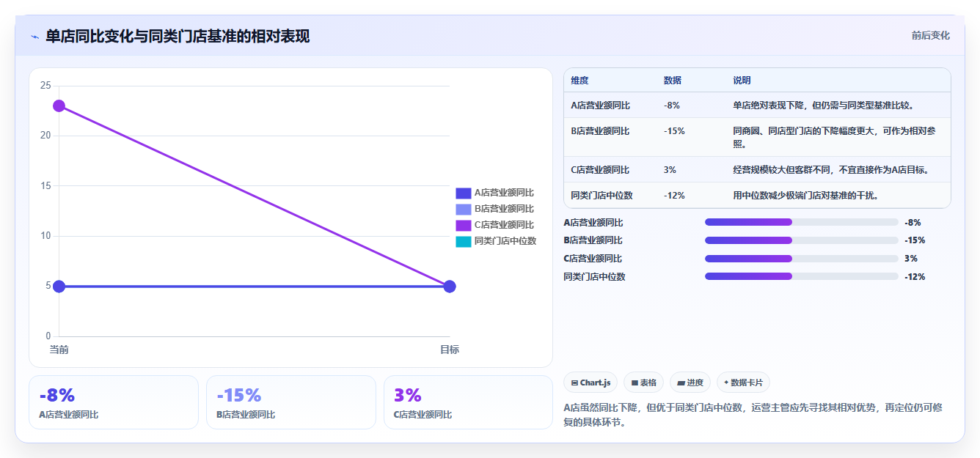This screenshot has height=458, width=980.
Task: Toggle 同类门店中位数 legend color box
Action: pyautogui.click(x=463, y=241)
